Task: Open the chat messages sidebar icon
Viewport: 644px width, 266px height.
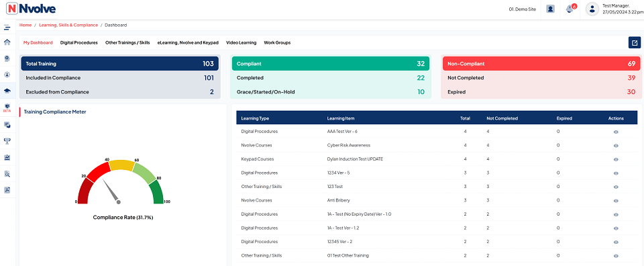Action: [7, 124]
